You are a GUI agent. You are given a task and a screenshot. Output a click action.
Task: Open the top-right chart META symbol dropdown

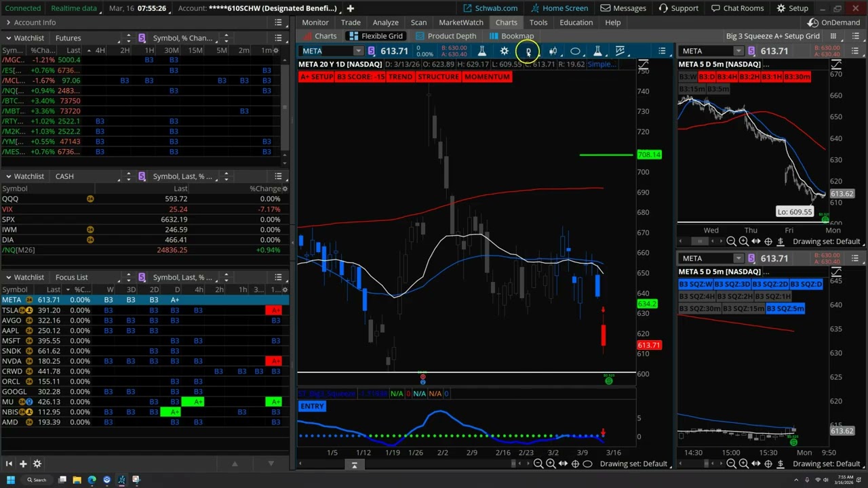[x=738, y=51]
